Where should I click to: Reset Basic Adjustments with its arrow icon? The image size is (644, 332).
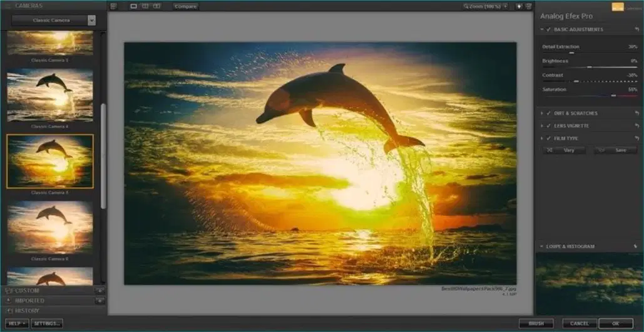tap(637, 29)
